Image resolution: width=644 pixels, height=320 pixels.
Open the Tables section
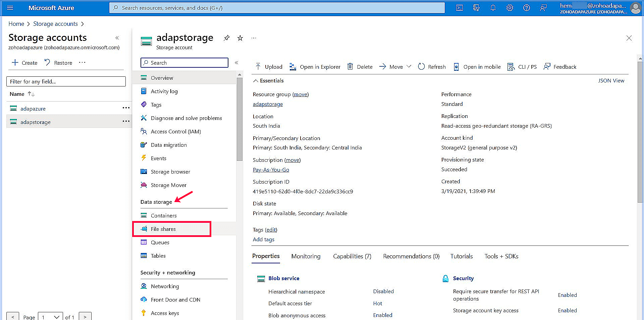[x=158, y=256]
